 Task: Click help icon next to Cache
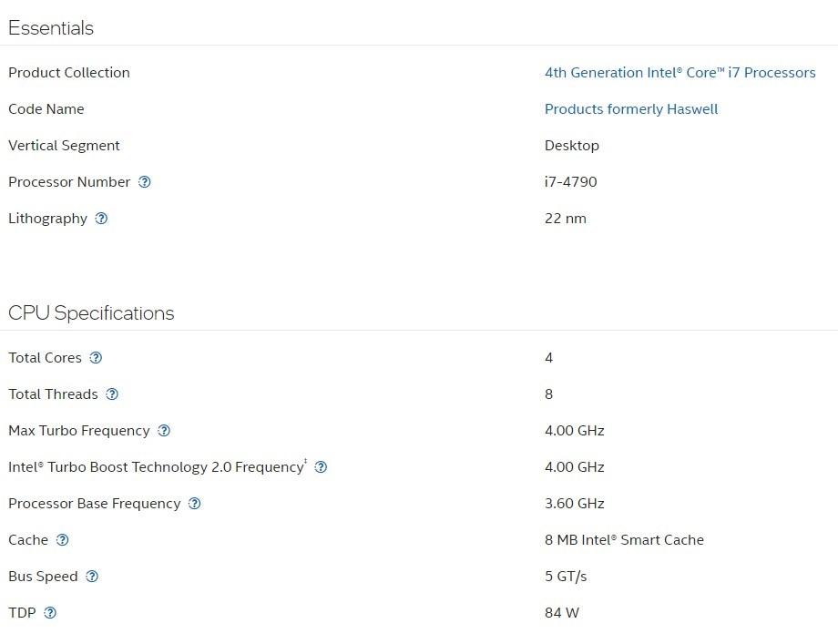point(62,540)
